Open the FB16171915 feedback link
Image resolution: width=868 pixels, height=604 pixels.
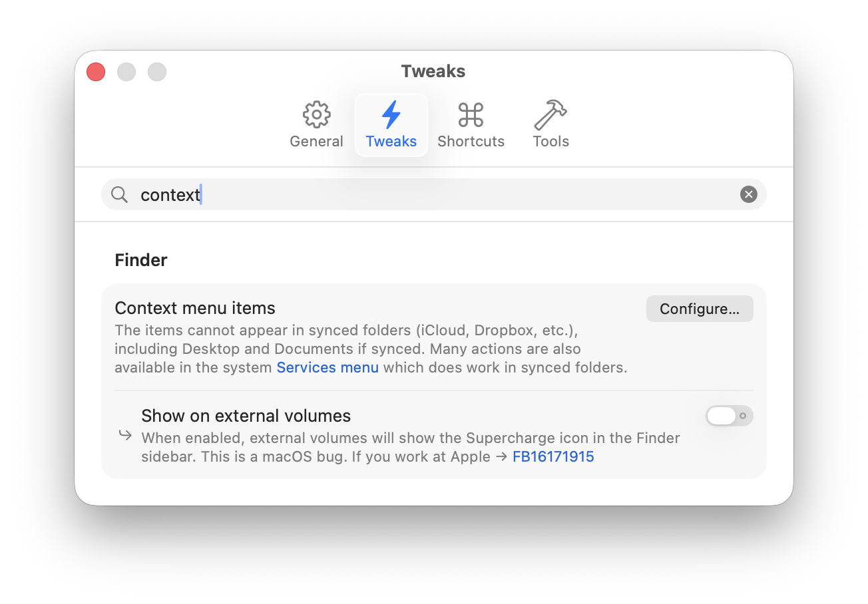(x=553, y=456)
